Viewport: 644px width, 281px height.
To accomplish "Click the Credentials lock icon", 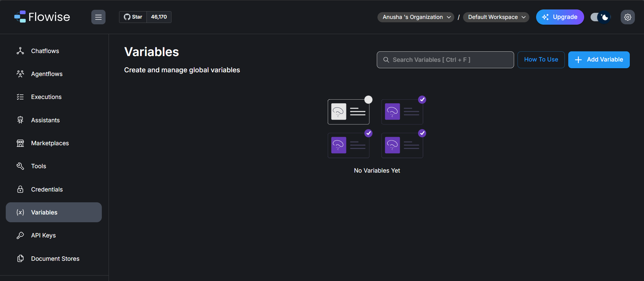I will point(20,189).
